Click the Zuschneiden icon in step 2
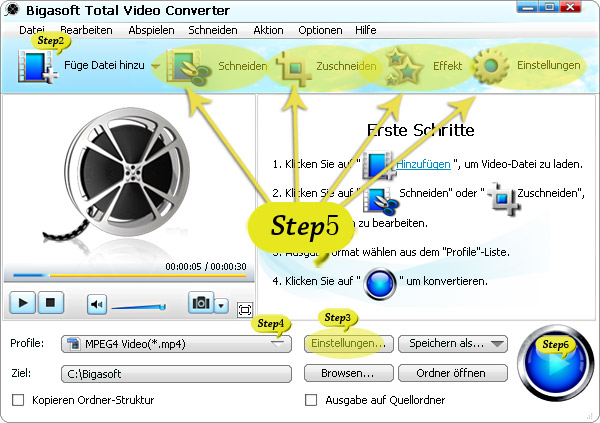The image size is (600, 423). pyautogui.click(x=503, y=198)
